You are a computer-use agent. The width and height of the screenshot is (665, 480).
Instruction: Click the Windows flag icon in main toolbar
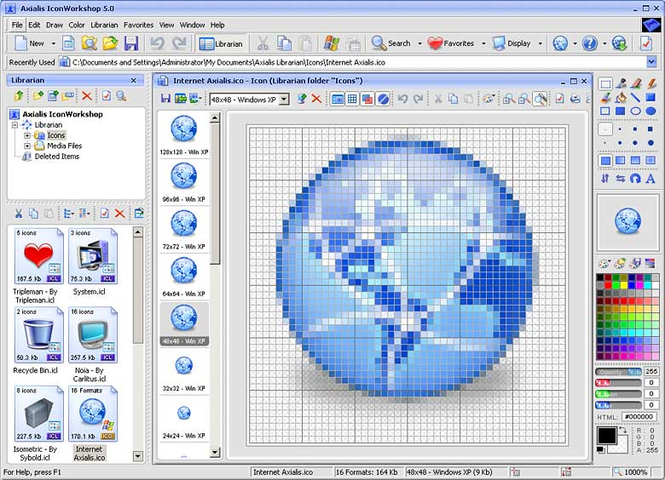coord(331,43)
